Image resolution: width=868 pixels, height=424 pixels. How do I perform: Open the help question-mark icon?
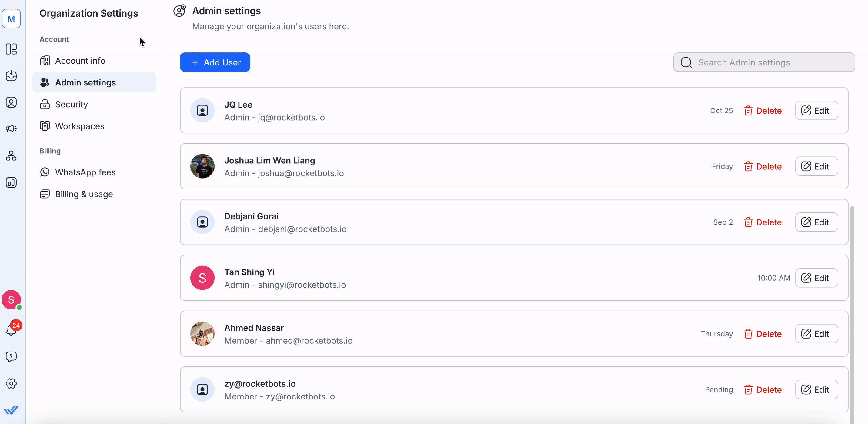click(11, 357)
